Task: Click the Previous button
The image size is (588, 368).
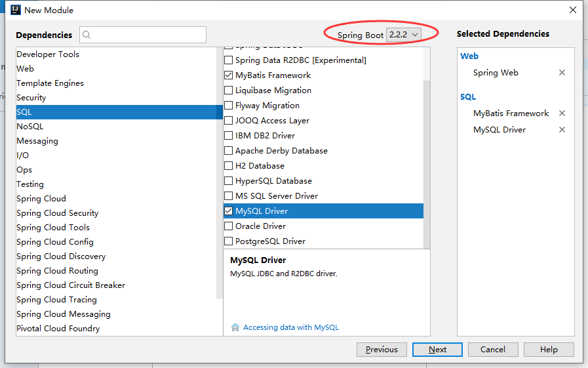Action: [382, 350]
